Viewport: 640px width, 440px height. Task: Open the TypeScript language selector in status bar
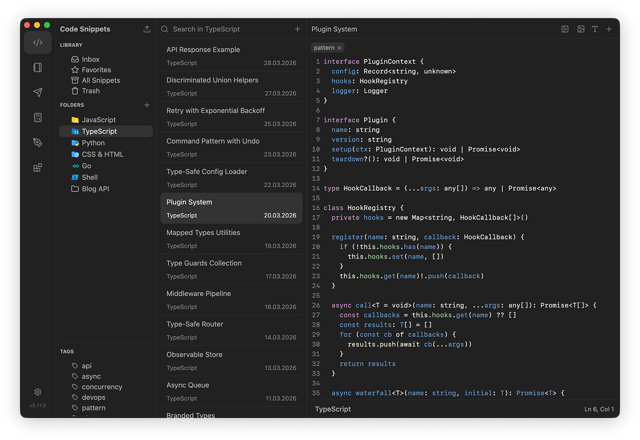point(333,409)
